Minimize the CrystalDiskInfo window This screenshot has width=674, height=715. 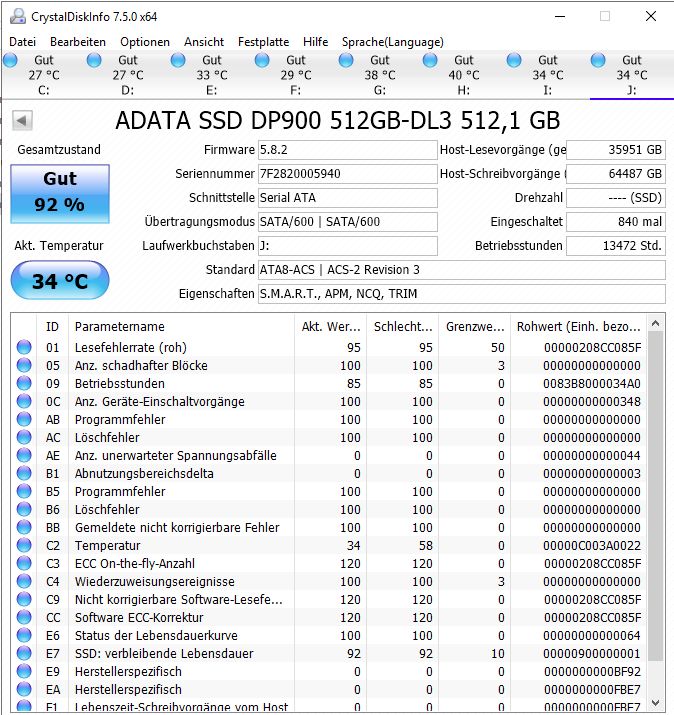click(x=560, y=16)
